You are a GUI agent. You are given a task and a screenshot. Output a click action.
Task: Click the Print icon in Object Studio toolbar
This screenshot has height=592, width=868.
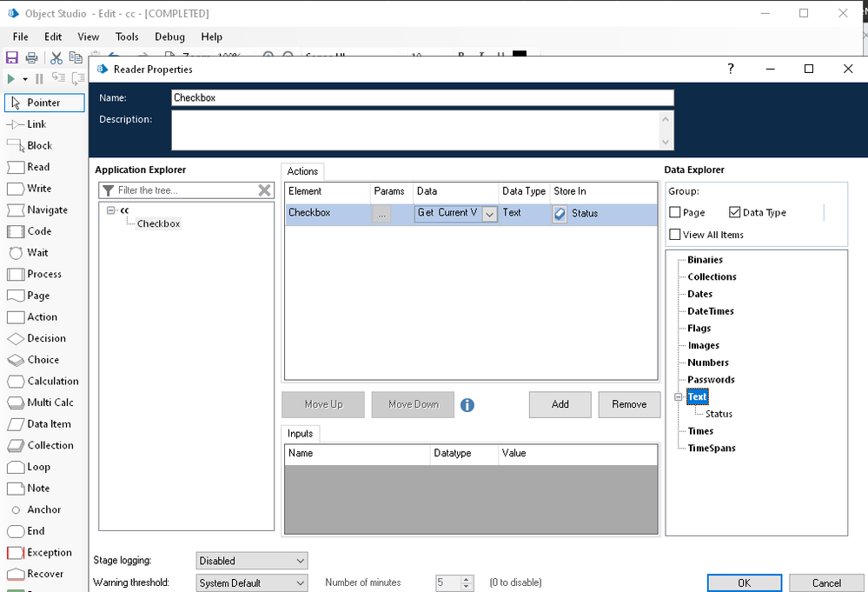pos(32,57)
